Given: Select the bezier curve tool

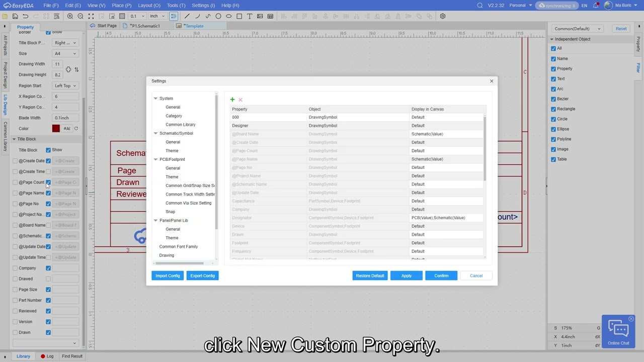Looking at the screenshot, I should point(208,16).
